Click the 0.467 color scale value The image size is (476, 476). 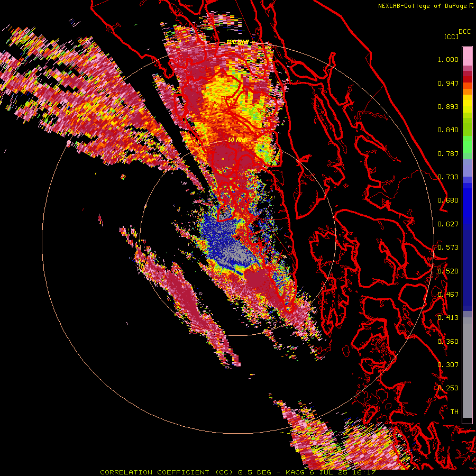[448, 295]
